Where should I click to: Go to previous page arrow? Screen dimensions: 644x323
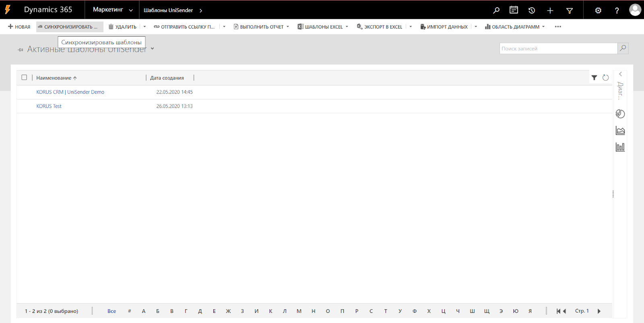pos(564,311)
